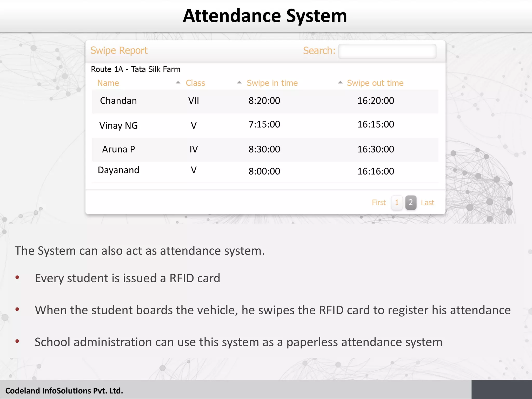Image resolution: width=532 pixels, height=399 pixels.
Task: Select the Aruna P name cell
Action: [118, 149]
